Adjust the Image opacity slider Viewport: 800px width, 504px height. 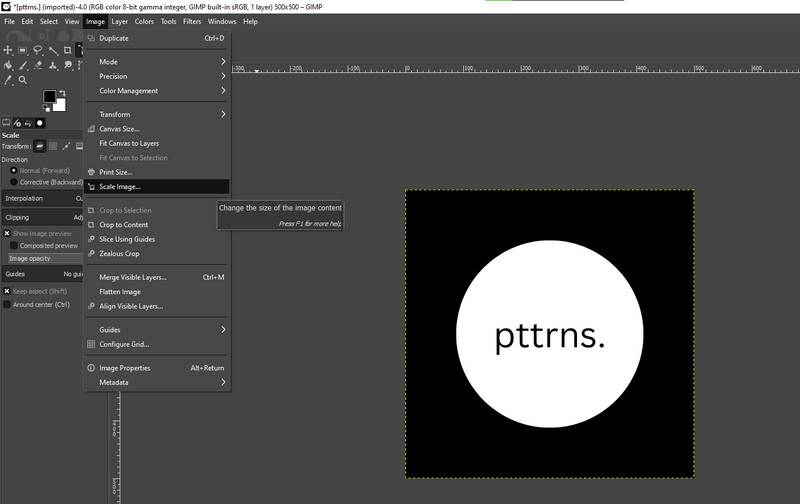45,259
